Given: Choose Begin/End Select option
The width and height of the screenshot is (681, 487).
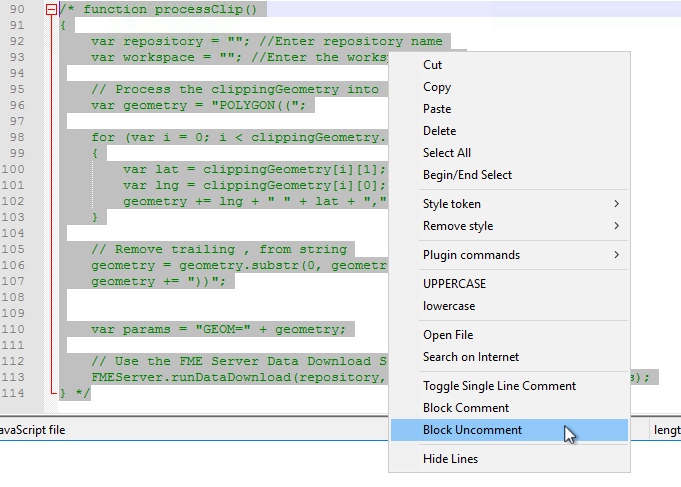Looking at the screenshot, I should point(467,175).
